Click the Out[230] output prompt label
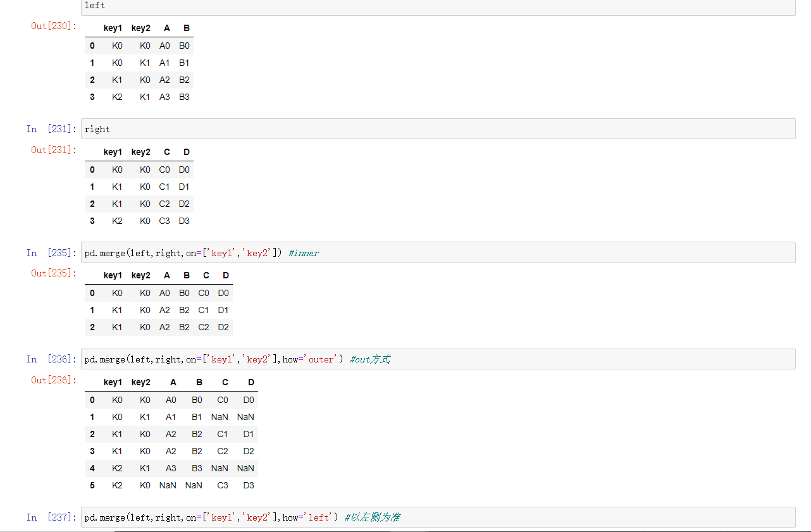 coord(54,26)
